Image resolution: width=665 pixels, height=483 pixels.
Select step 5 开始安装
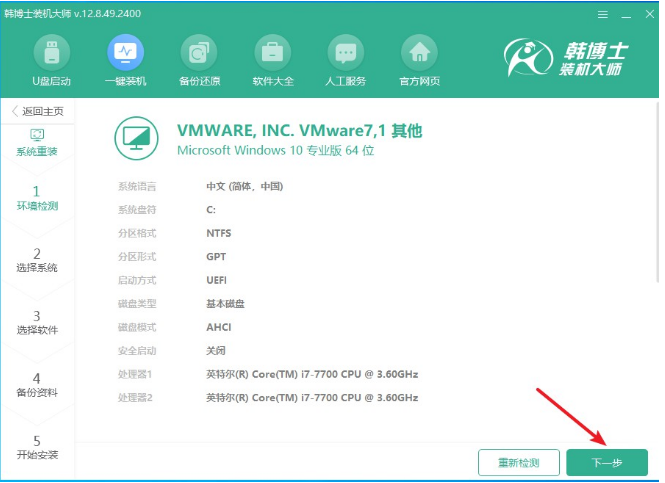[x=37, y=447]
